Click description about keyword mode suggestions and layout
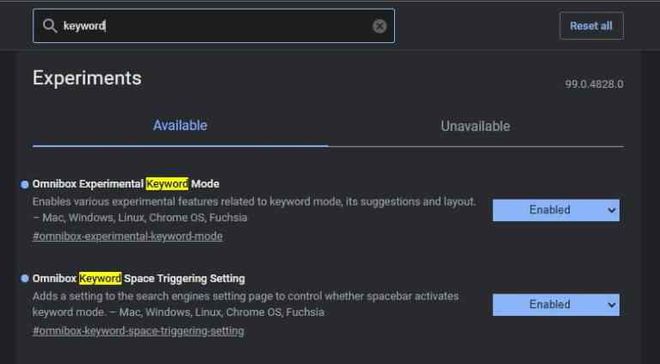The height and width of the screenshot is (364, 660). pos(254,210)
